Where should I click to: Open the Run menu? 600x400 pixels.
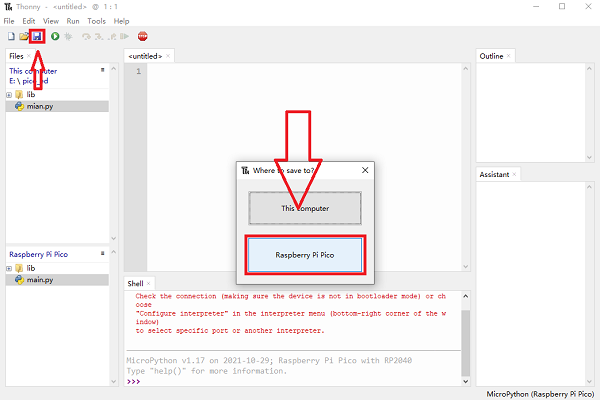(x=73, y=21)
